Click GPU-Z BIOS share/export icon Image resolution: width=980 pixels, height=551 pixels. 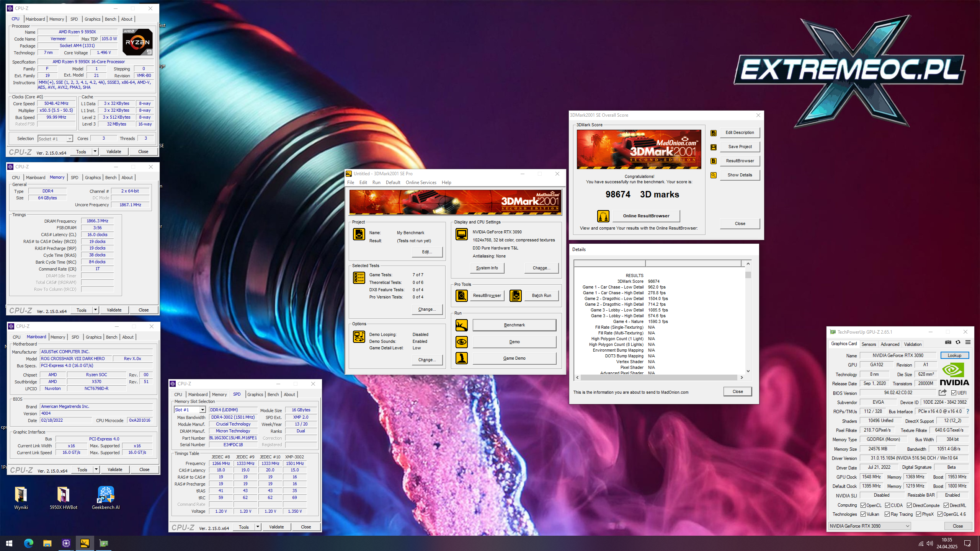pos(942,393)
